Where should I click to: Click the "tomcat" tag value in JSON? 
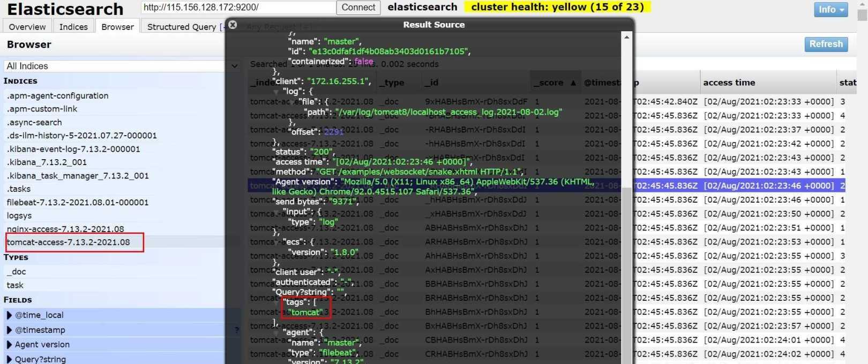tap(305, 312)
